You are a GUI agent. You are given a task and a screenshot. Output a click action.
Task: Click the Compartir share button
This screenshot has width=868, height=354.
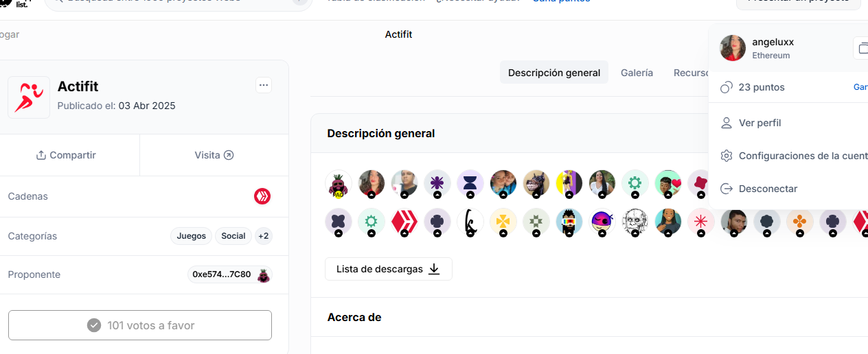point(66,155)
